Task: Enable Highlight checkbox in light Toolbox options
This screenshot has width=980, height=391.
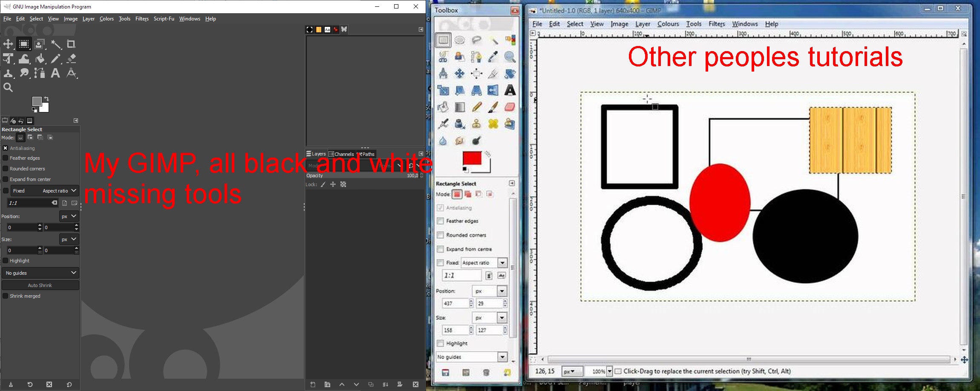Action: point(441,343)
